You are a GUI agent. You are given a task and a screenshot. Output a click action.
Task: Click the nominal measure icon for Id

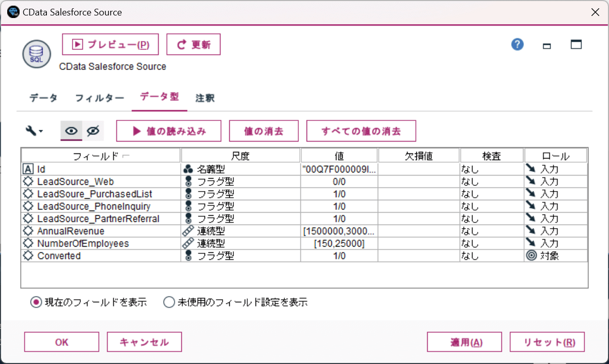coord(188,169)
